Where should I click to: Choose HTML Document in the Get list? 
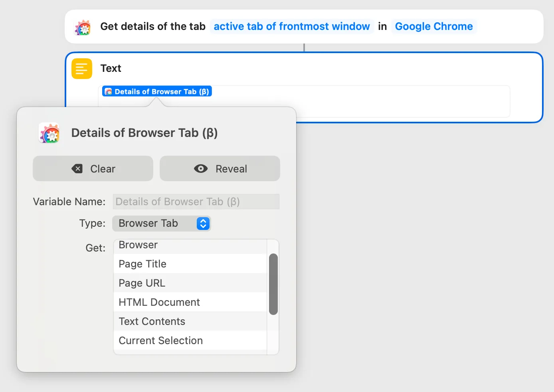pos(159,302)
